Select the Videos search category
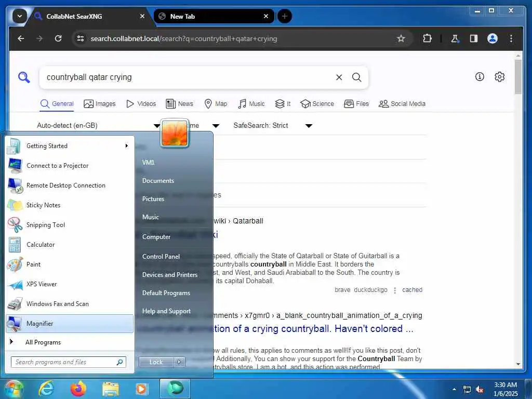Screen dimensions: 532x399 tap(141, 104)
